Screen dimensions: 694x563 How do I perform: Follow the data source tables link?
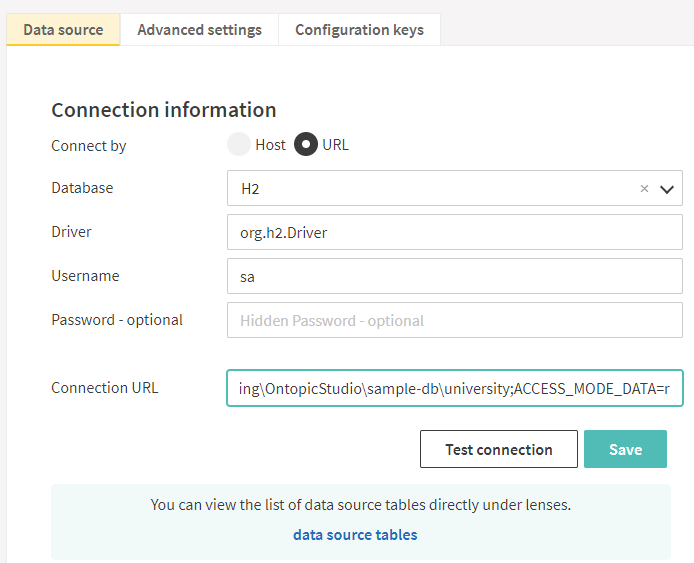[355, 534]
